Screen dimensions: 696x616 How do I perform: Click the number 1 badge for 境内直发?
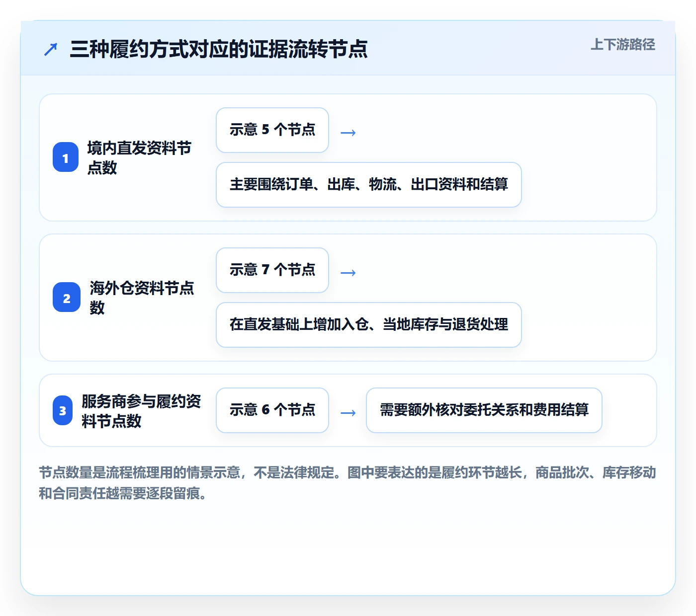(66, 157)
